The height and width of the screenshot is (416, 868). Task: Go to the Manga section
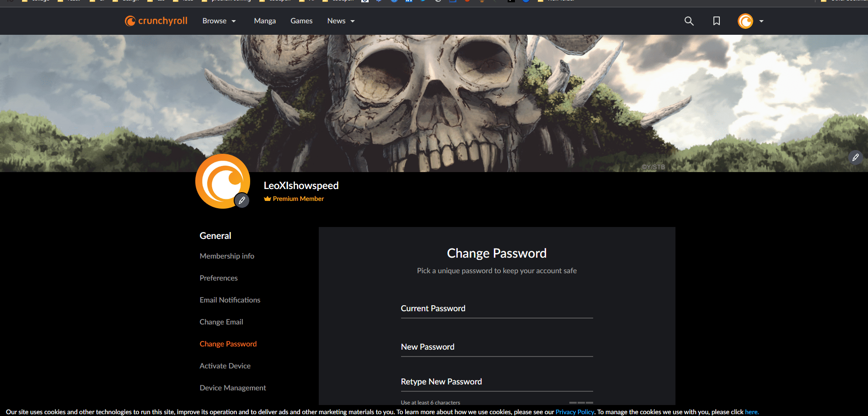[265, 21]
